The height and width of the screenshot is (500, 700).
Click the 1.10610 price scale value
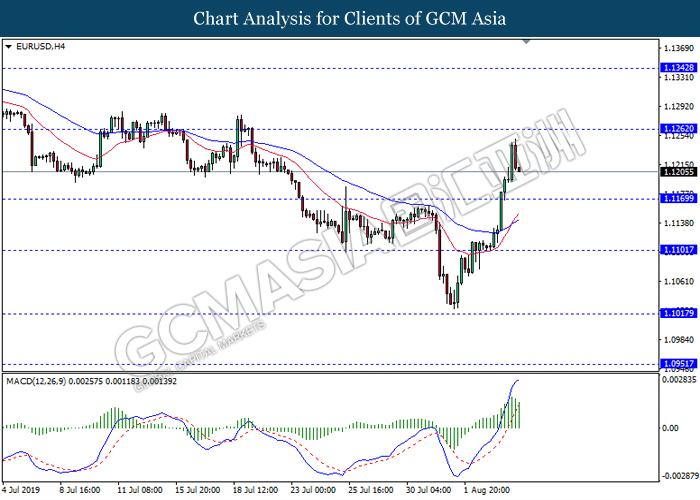679,281
